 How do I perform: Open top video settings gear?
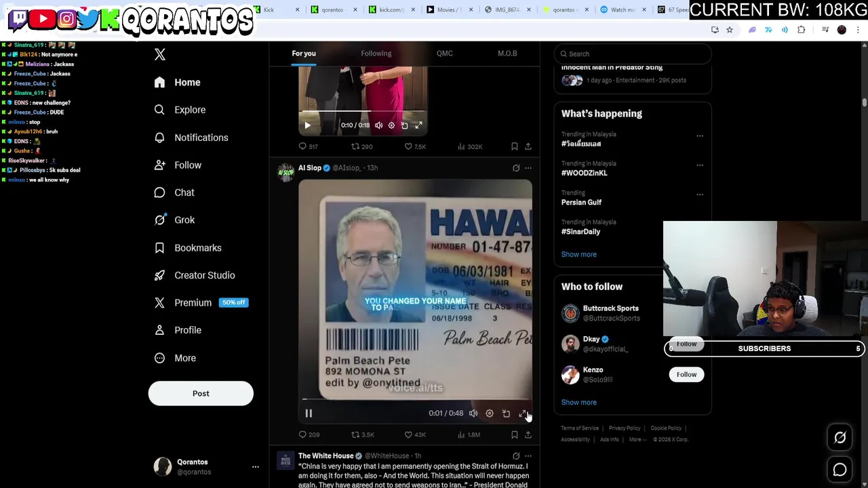coord(391,125)
